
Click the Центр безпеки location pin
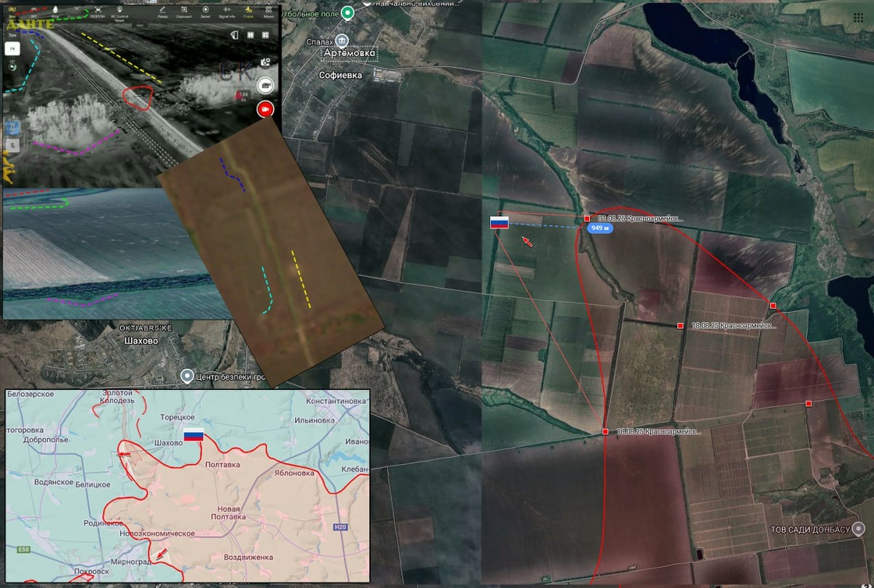point(187,376)
